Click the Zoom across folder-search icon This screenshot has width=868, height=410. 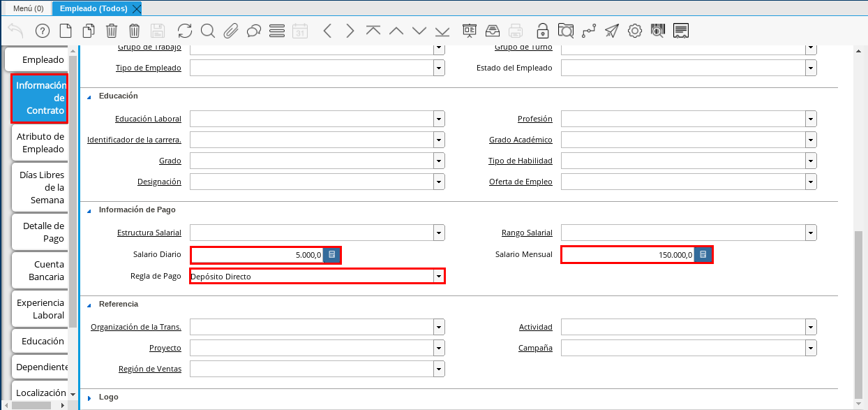coord(566,31)
